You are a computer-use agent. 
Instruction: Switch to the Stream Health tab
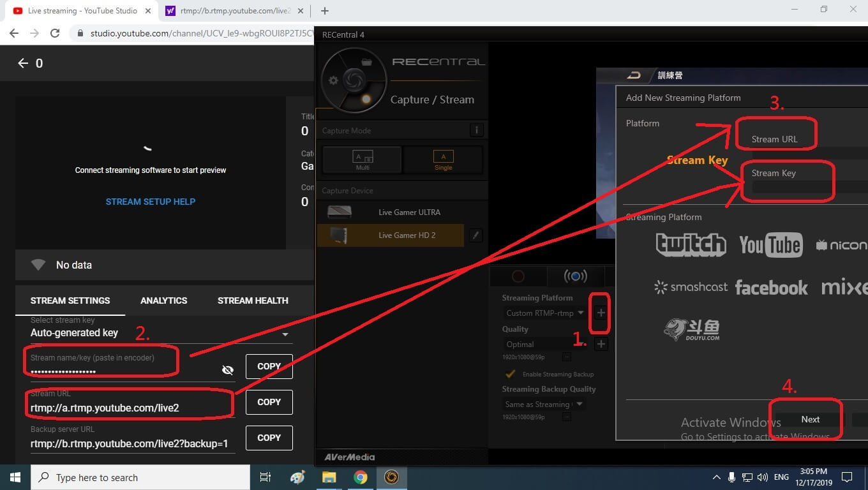[x=253, y=301]
